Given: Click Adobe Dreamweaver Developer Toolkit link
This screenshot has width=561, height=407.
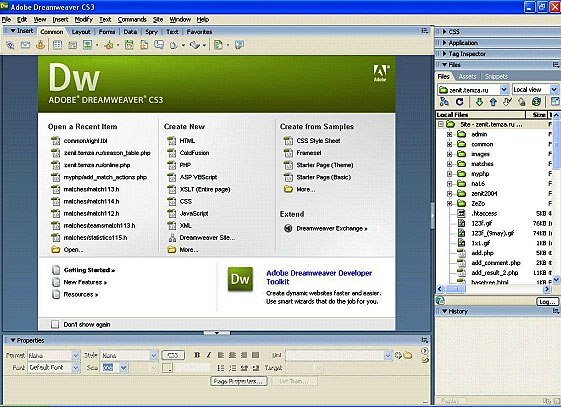Looking at the screenshot, I should click(319, 278).
